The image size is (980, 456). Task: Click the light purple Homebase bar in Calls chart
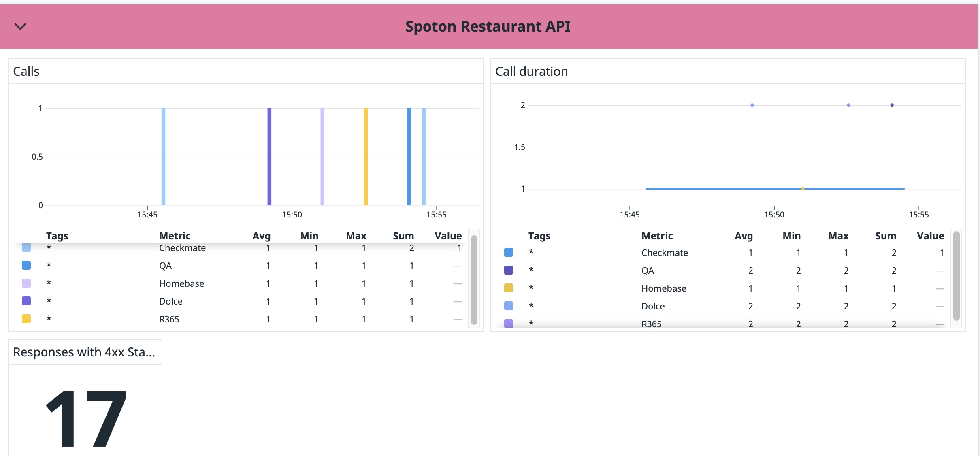322,157
